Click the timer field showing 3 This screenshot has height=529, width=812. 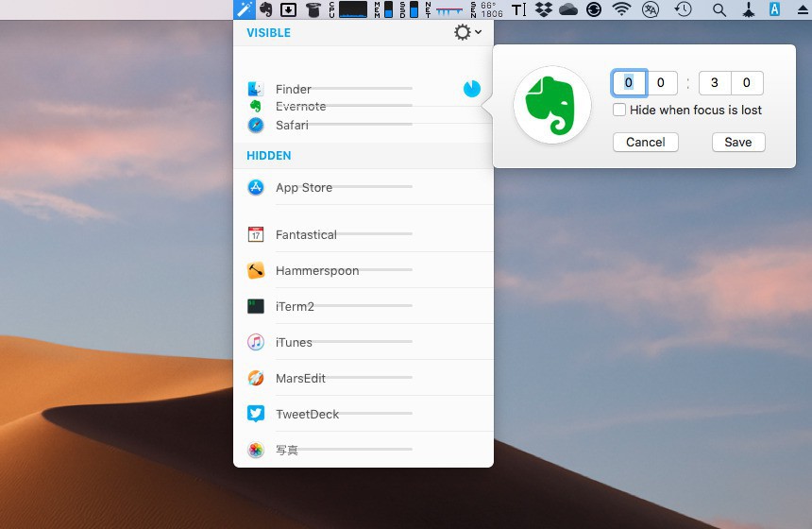click(715, 83)
